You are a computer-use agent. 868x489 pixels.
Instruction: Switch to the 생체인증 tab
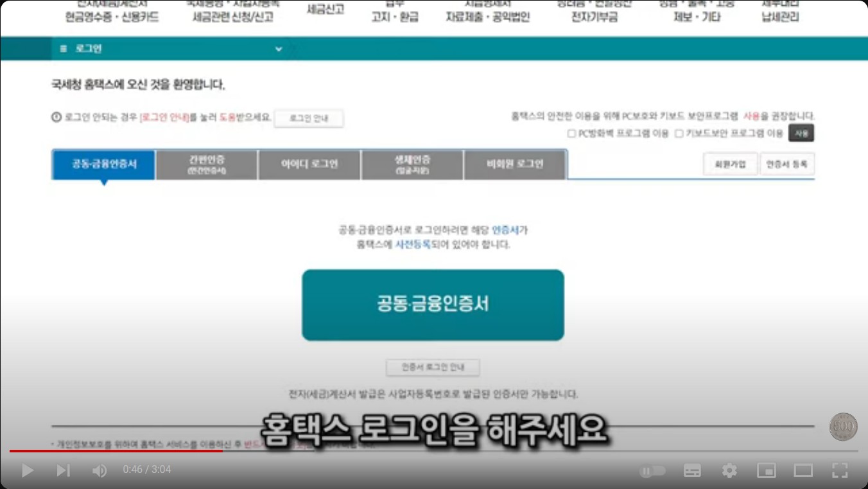tap(412, 164)
